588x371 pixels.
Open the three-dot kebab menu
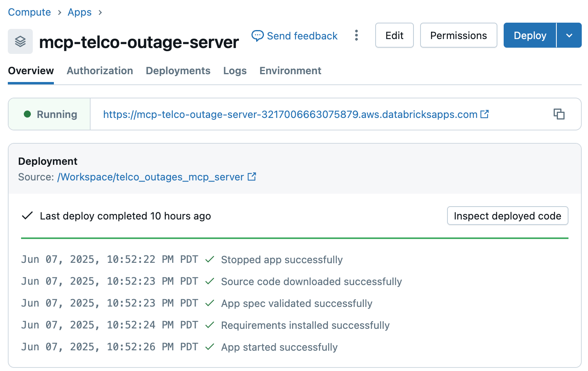pyautogui.click(x=356, y=36)
